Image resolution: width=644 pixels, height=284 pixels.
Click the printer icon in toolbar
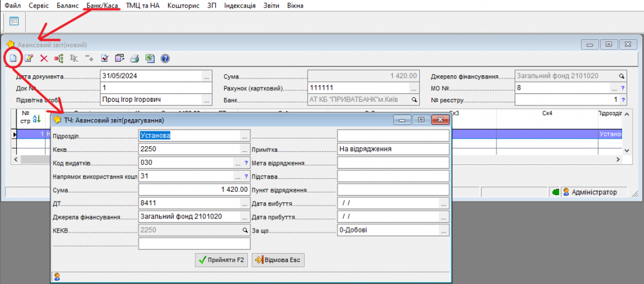pos(135,59)
